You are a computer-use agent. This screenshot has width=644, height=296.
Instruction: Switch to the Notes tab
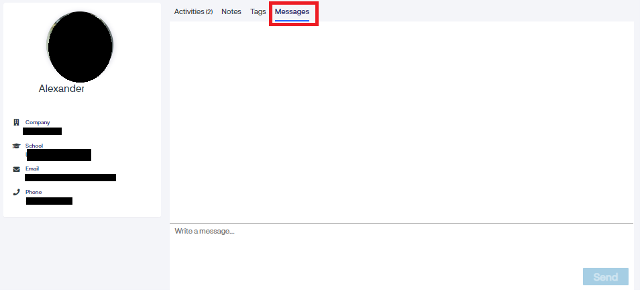click(x=231, y=12)
